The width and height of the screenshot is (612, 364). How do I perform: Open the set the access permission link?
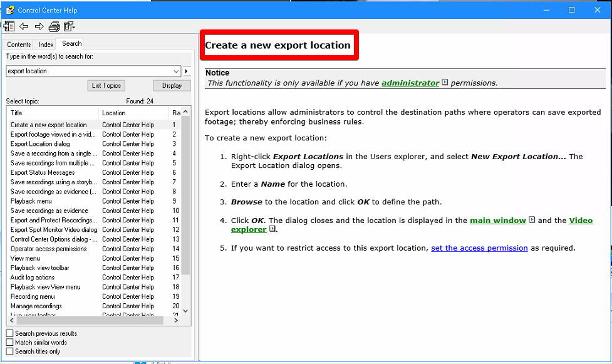coord(479,248)
